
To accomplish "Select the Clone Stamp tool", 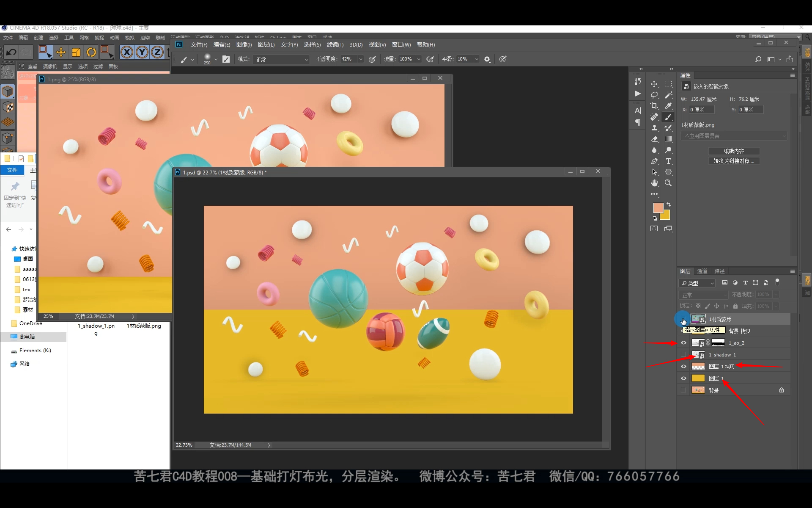I will coord(654,128).
